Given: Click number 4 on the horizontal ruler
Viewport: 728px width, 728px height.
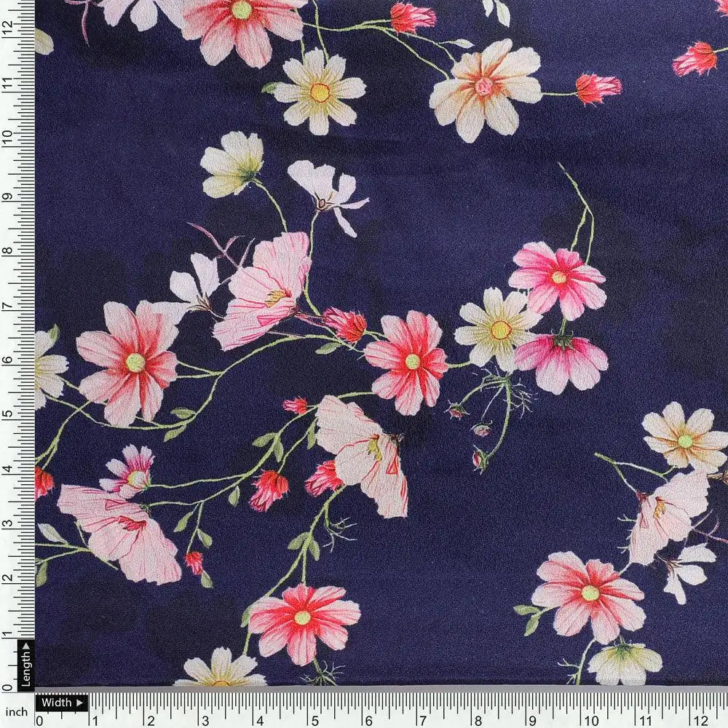Looking at the screenshot, I should [259, 719].
